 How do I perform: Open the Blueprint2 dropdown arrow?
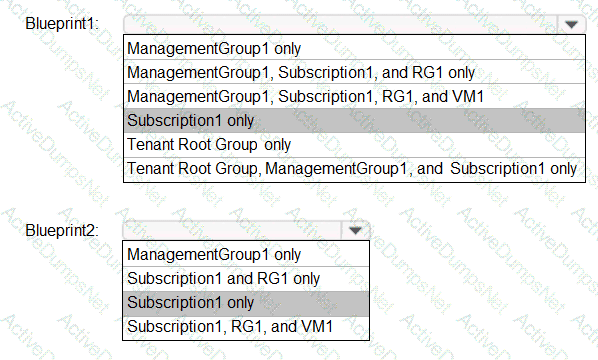pos(355,230)
